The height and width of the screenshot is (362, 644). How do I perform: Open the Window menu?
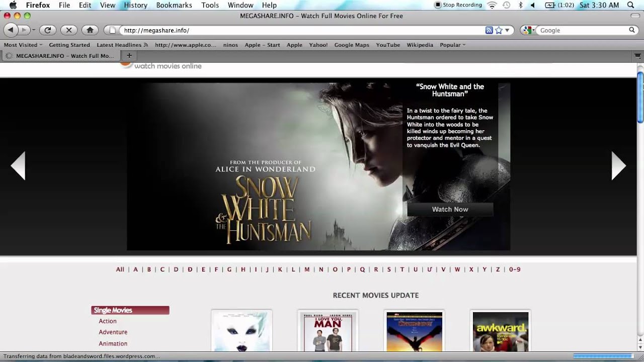tap(240, 5)
